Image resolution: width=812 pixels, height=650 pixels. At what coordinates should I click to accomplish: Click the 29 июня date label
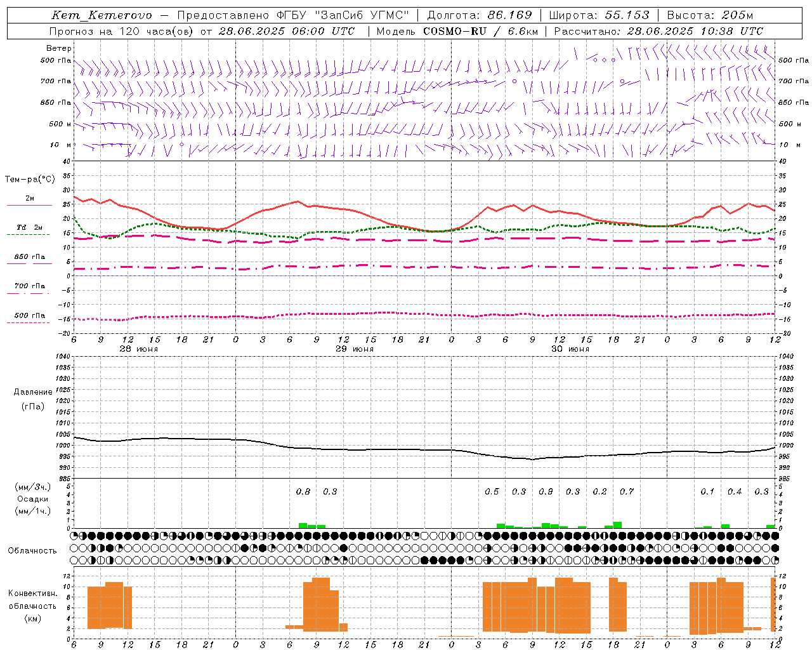(355, 349)
